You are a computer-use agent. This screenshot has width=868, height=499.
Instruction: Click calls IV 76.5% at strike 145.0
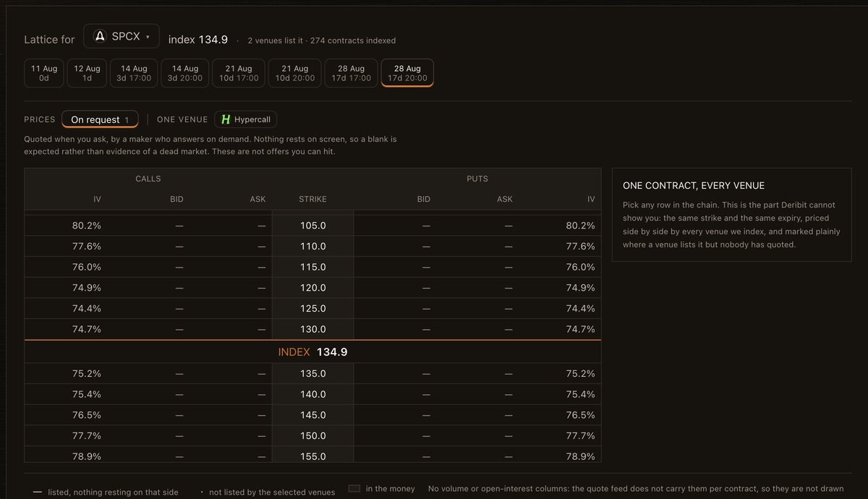[87, 415]
